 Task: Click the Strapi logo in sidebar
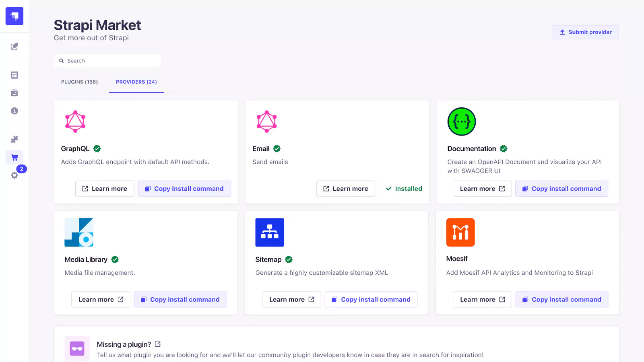pos(14,16)
